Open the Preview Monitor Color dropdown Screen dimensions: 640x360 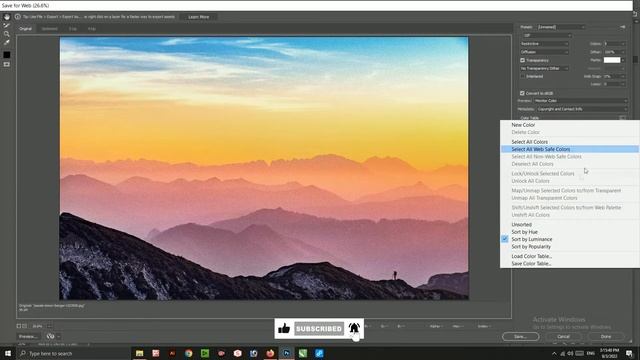[580, 100]
